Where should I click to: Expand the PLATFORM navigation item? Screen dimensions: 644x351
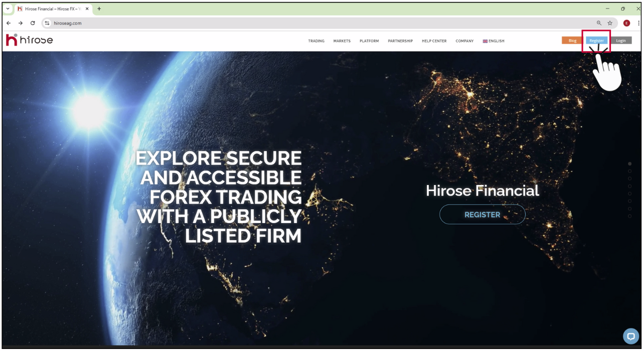click(x=369, y=41)
